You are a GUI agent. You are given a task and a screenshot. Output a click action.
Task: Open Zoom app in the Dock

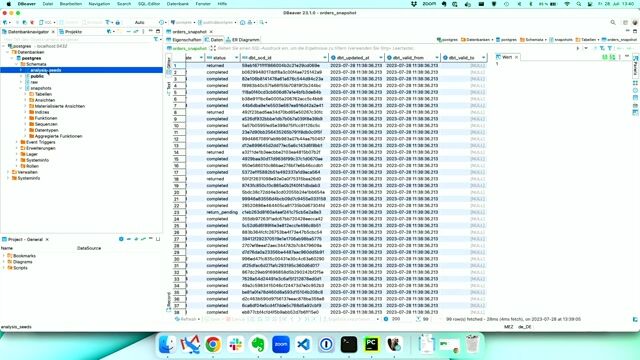click(281, 344)
